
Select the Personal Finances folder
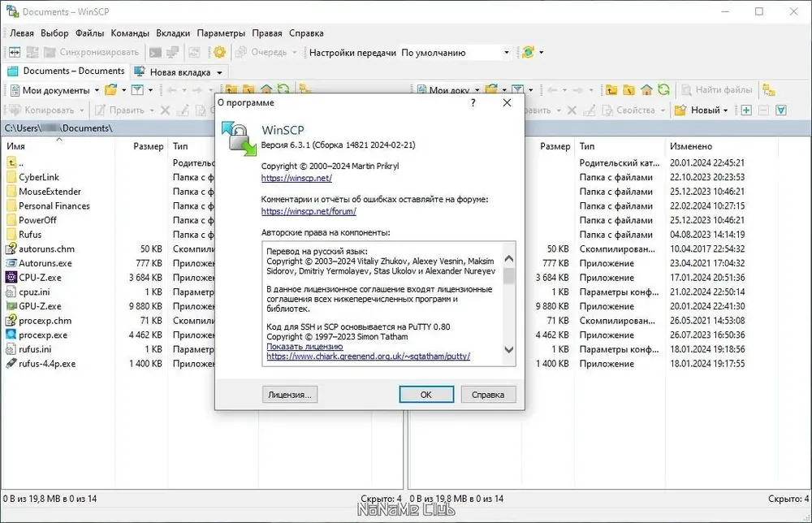click(54, 205)
